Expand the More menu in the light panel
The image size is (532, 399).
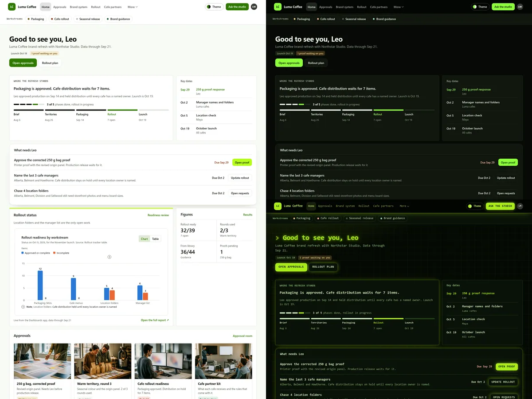pyautogui.click(x=133, y=7)
